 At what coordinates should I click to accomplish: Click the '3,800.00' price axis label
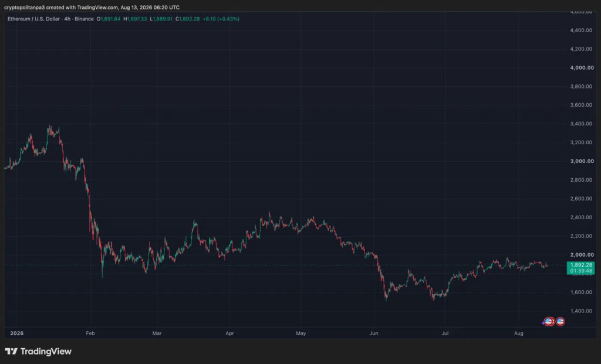point(581,87)
